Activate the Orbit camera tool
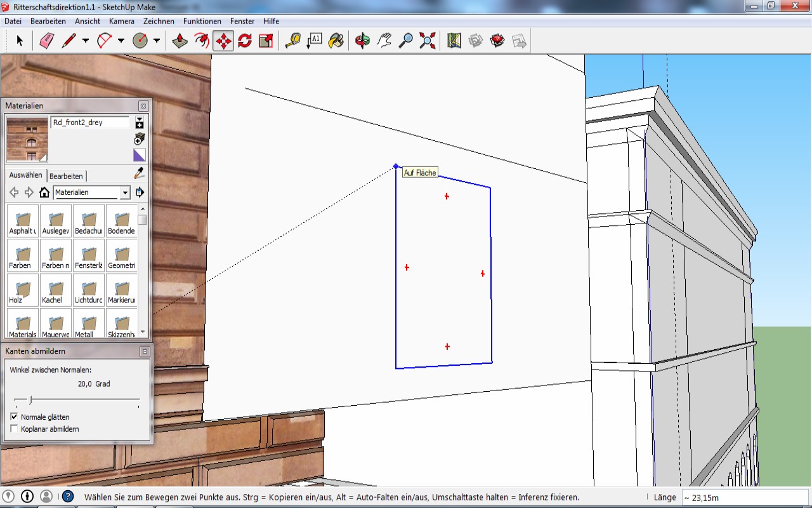The image size is (812, 508). pos(362,41)
